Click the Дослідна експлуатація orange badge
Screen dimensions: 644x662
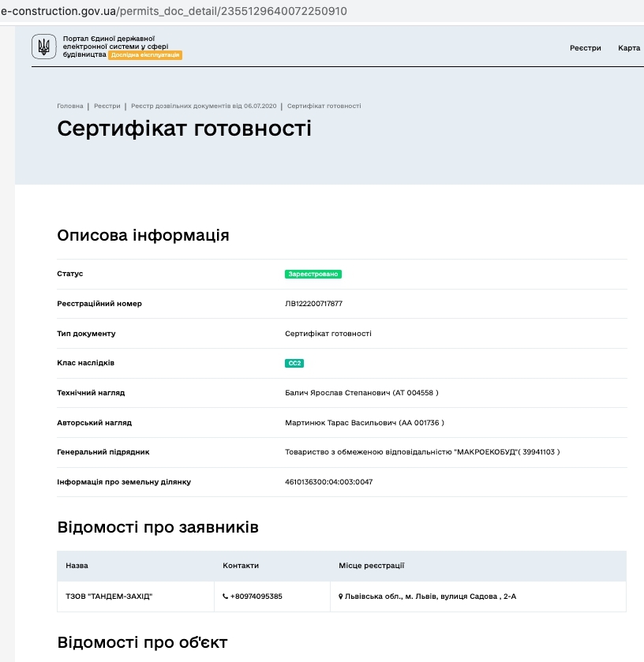coord(145,55)
